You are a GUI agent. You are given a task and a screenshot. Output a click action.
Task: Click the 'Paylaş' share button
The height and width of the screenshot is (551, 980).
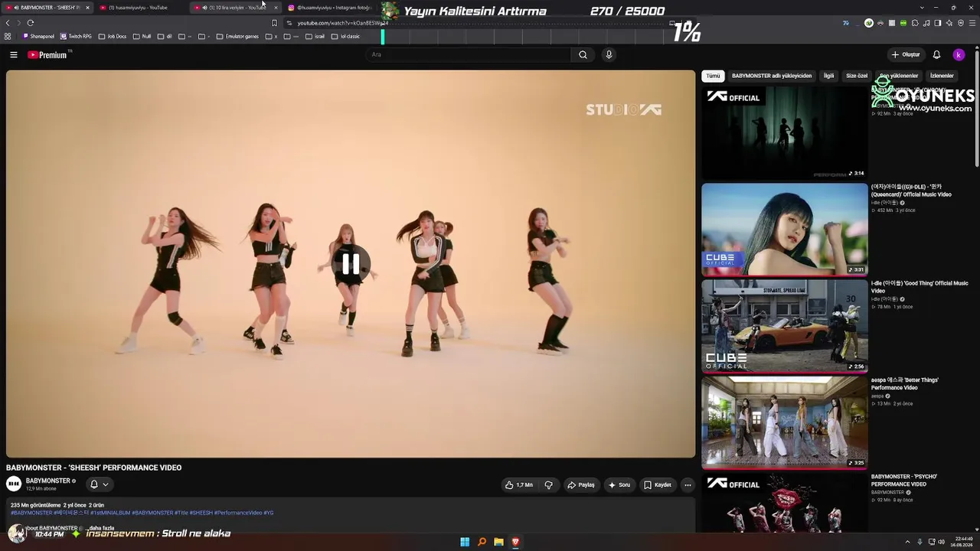[x=580, y=484]
